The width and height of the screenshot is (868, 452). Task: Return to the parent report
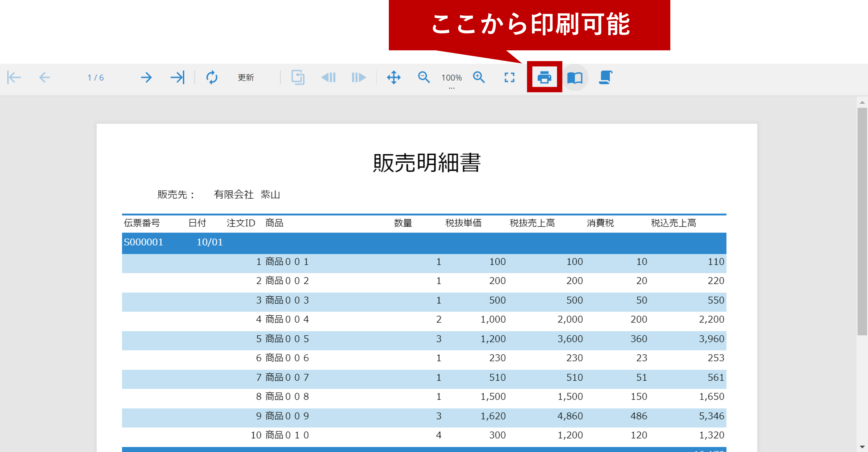298,77
